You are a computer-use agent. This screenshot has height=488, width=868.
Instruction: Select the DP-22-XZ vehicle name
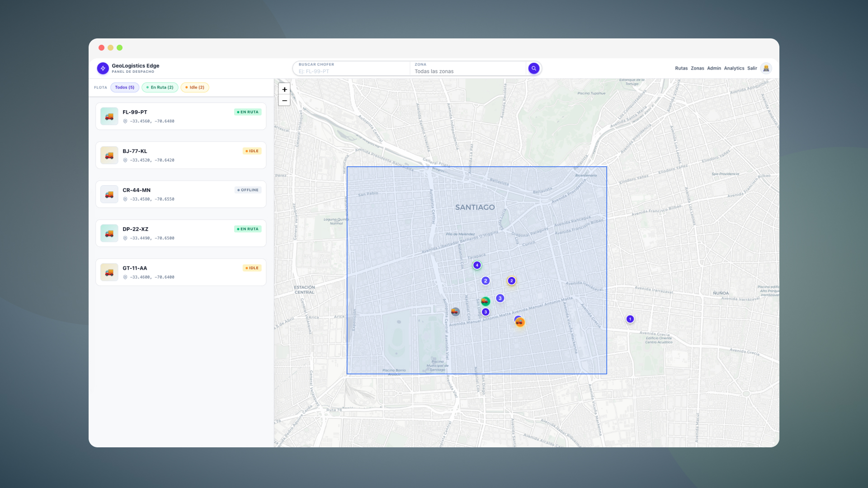click(x=135, y=229)
